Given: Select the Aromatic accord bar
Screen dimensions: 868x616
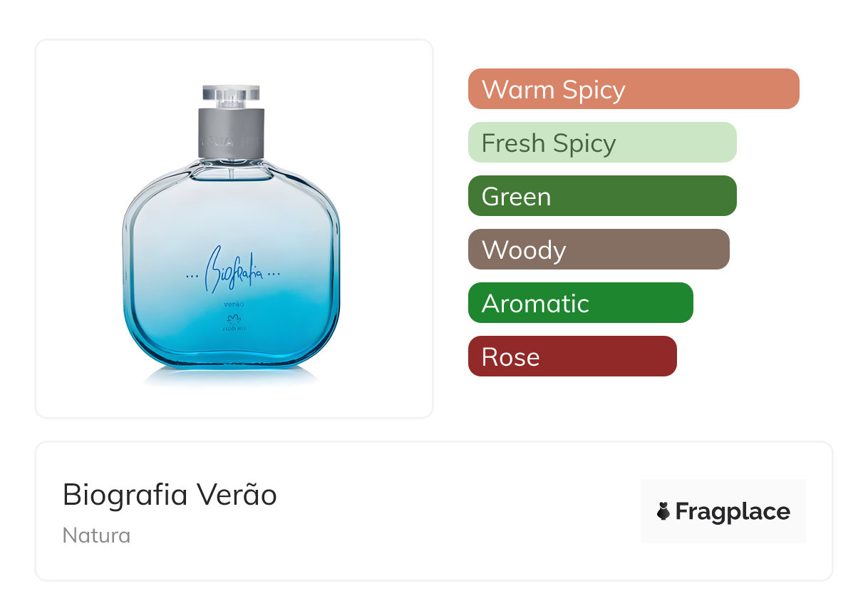Looking at the screenshot, I should (x=580, y=303).
